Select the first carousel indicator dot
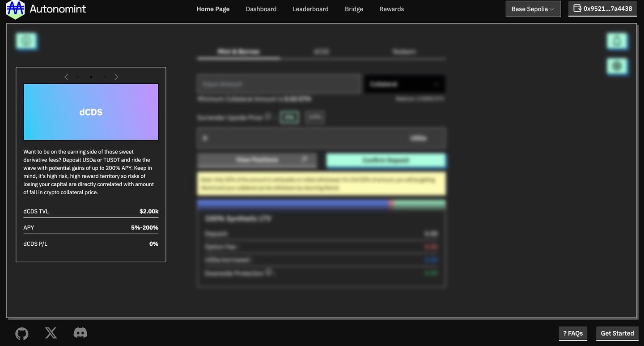This screenshot has height=346, width=644. [77, 77]
